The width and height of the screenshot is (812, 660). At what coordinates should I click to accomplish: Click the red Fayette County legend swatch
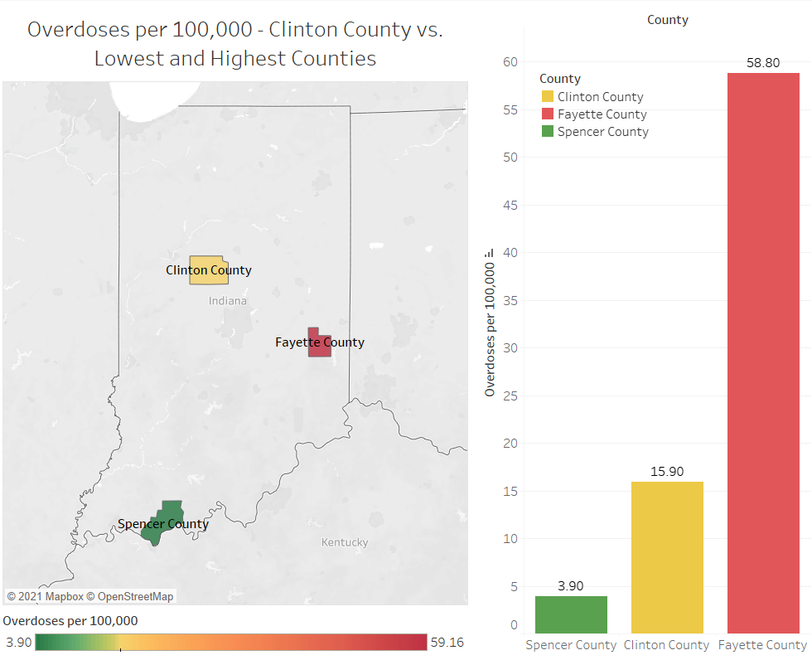[x=547, y=114]
